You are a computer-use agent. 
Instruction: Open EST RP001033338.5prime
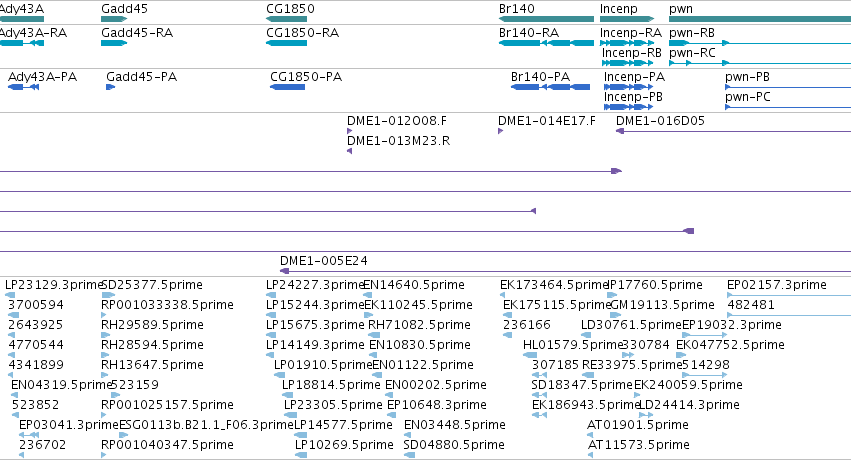[x=167, y=305]
